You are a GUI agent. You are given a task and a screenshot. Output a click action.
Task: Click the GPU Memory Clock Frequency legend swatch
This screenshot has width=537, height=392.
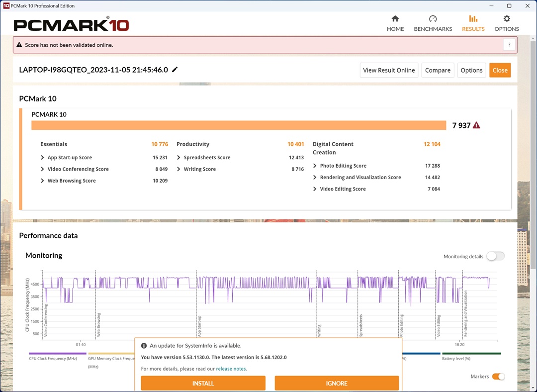pos(112,353)
